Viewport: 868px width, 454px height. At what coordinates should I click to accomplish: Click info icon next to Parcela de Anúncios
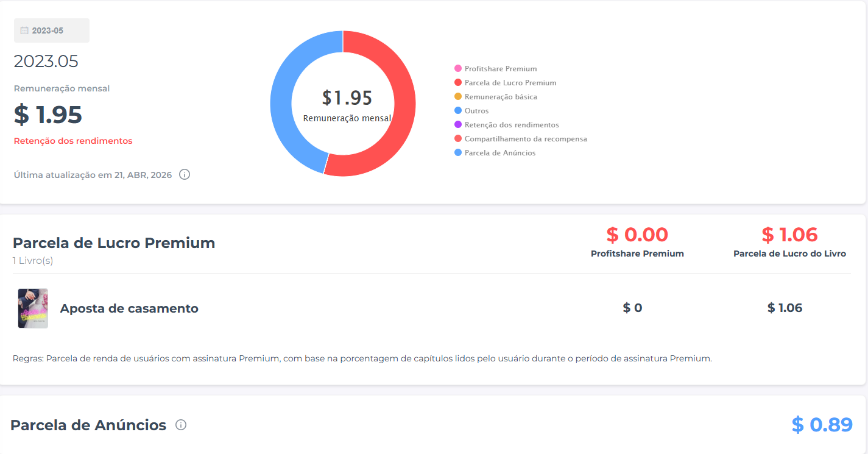click(181, 425)
